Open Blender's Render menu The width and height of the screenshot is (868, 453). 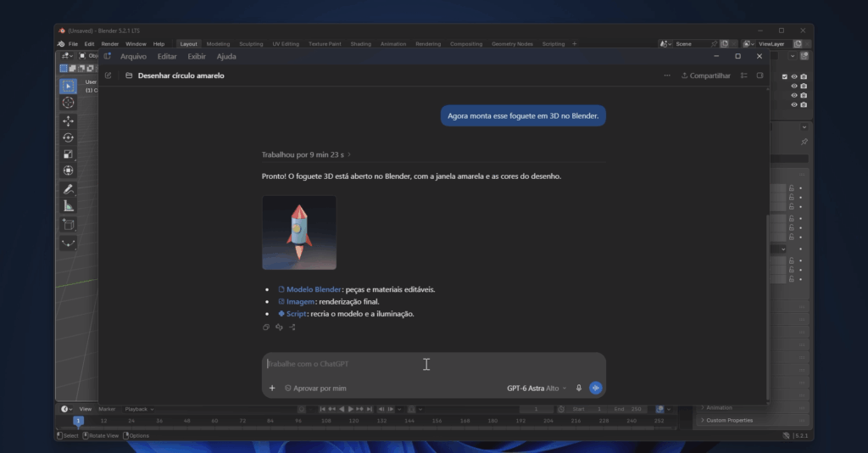[109, 44]
